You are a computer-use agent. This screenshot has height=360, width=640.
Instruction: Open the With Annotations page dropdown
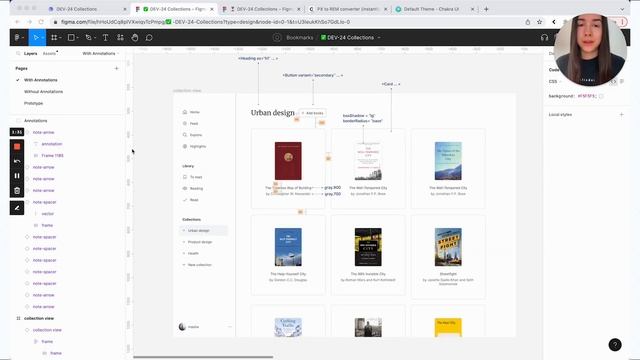tap(101, 53)
